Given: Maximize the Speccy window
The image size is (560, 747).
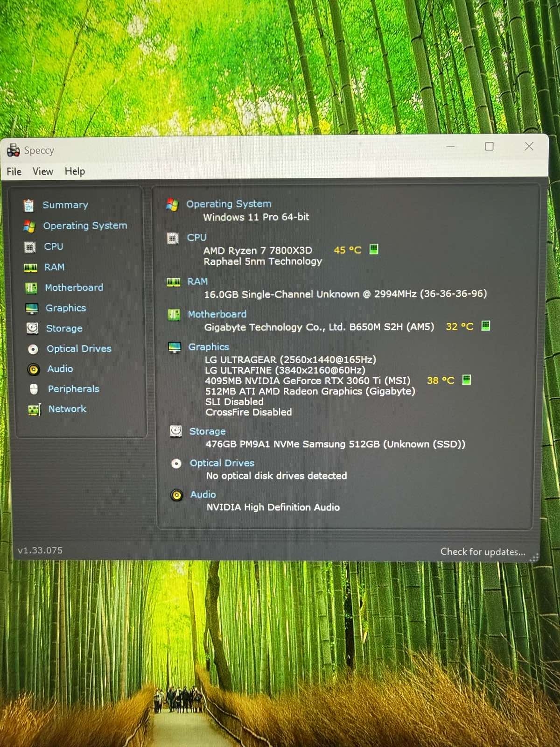Looking at the screenshot, I should click(489, 147).
